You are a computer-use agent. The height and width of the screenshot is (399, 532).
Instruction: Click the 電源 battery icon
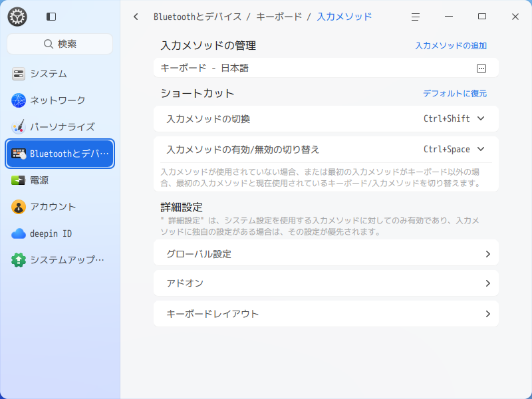coord(19,180)
